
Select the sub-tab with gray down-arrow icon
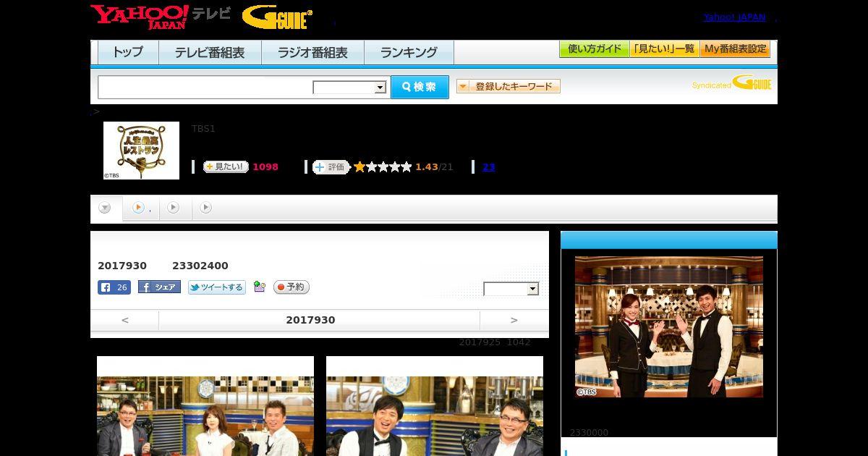click(106, 208)
